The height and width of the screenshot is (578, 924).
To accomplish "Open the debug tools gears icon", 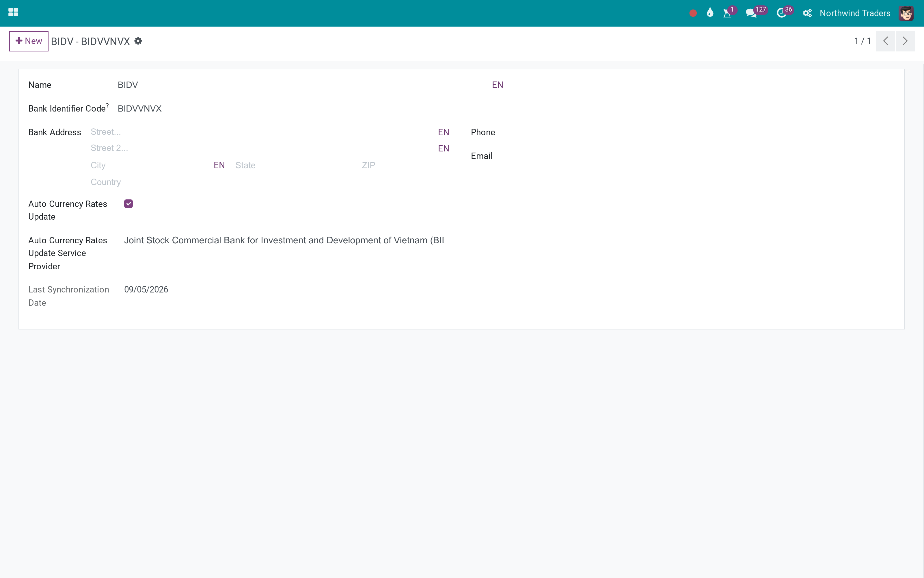I will (807, 13).
